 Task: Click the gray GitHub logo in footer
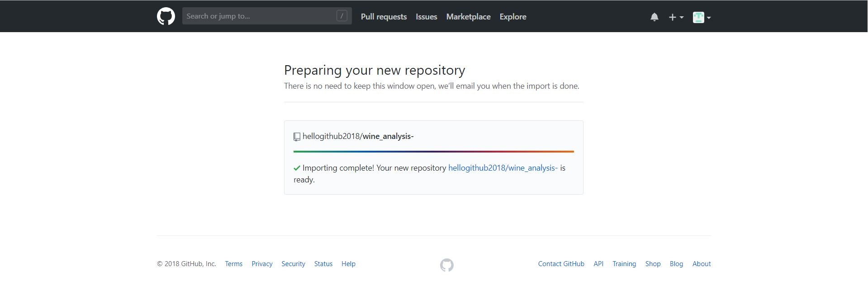(x=446, y=265)
